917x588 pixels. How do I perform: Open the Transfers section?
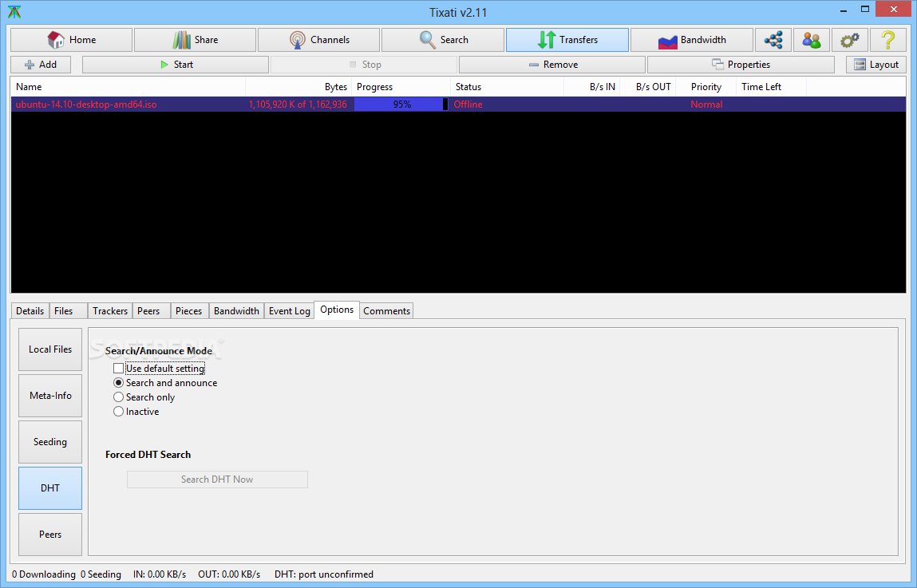[567, 40]
